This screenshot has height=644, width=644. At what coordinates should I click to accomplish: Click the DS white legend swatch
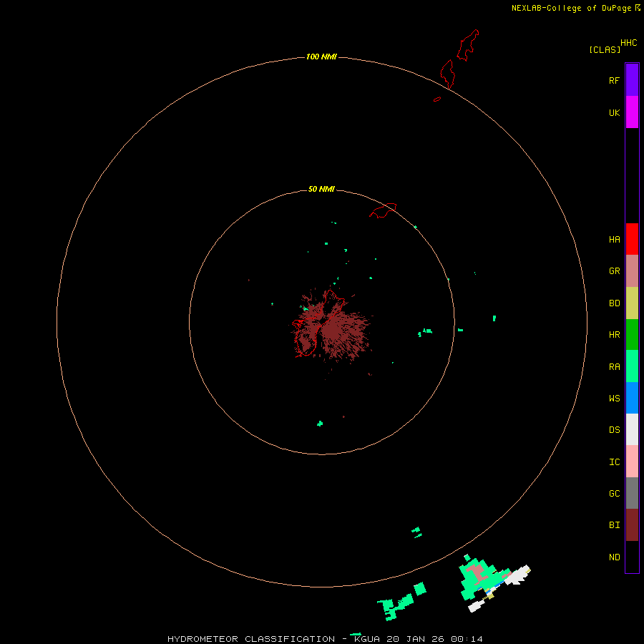pyautogui.click(x=632, y=429)
